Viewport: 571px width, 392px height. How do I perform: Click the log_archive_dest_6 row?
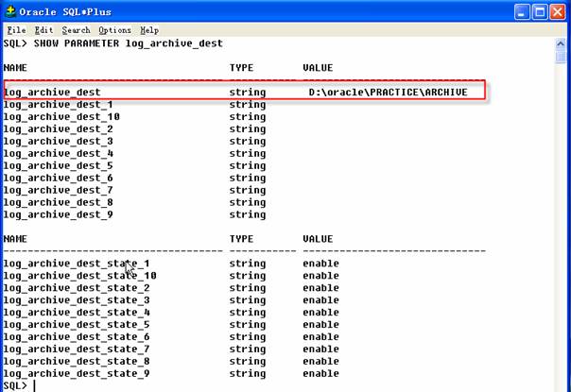[135, 178]
